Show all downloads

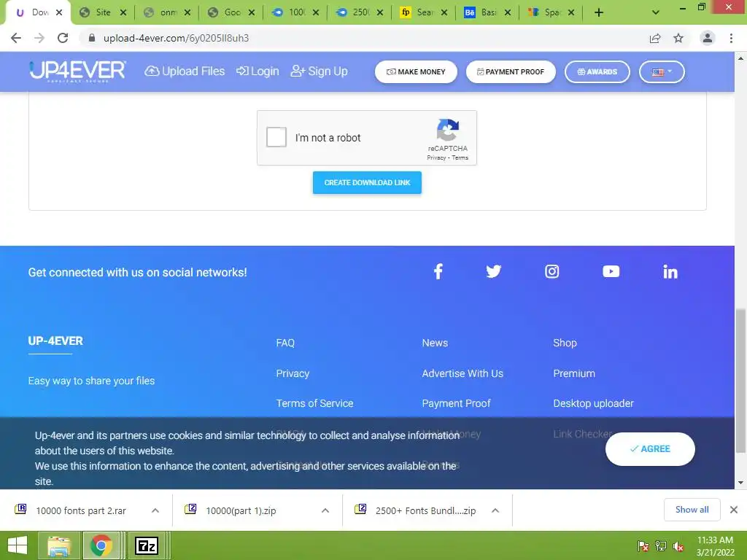click(x=692, y=510)
